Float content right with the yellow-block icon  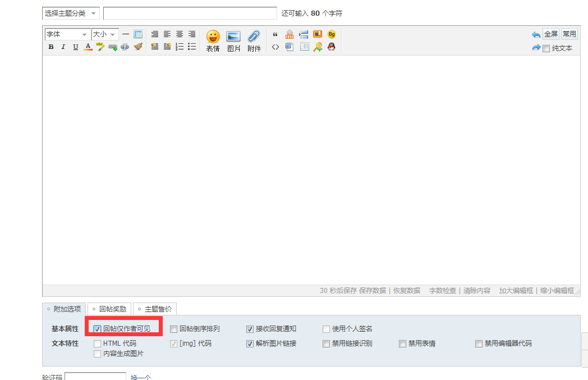point(167,47)
